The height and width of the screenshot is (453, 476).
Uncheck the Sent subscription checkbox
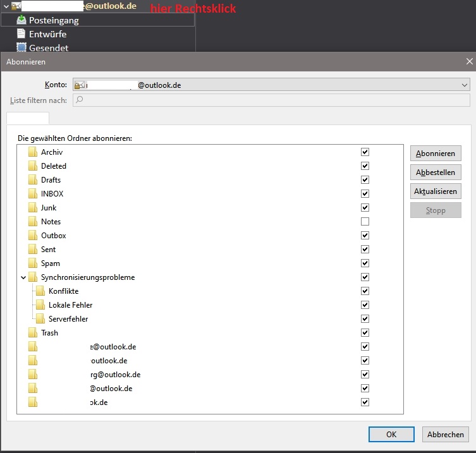pos(365,250)
